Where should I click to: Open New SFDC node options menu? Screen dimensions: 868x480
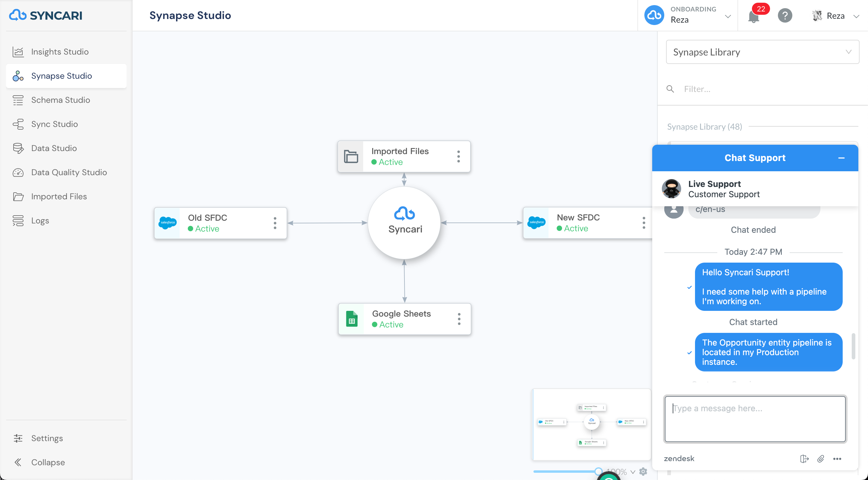644,223
